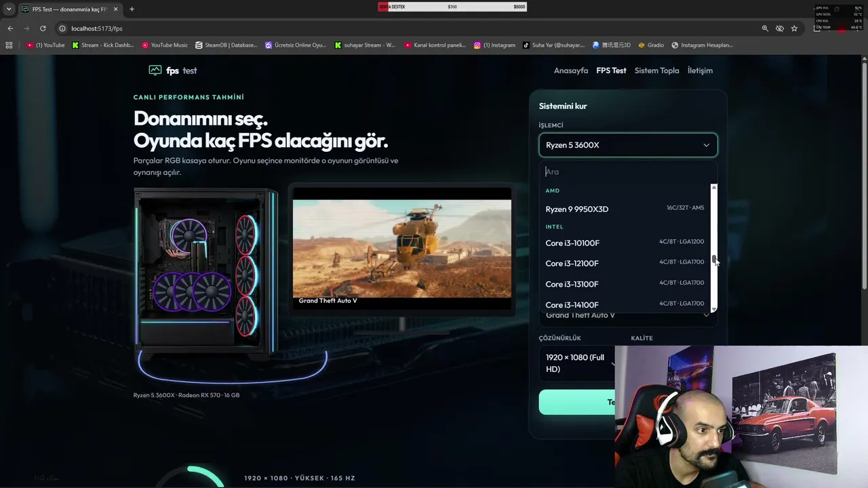This screenshot has width=868, height=488.
Task: Click the "1920 × 1080 · YÜKSEK · 165 HZ" text
Action: pos(300,479)
